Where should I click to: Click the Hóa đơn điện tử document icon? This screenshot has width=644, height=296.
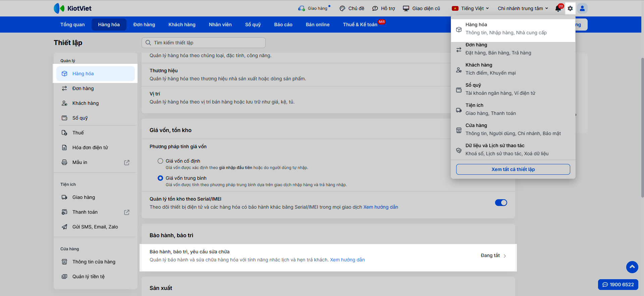click(x=64, y=147)
